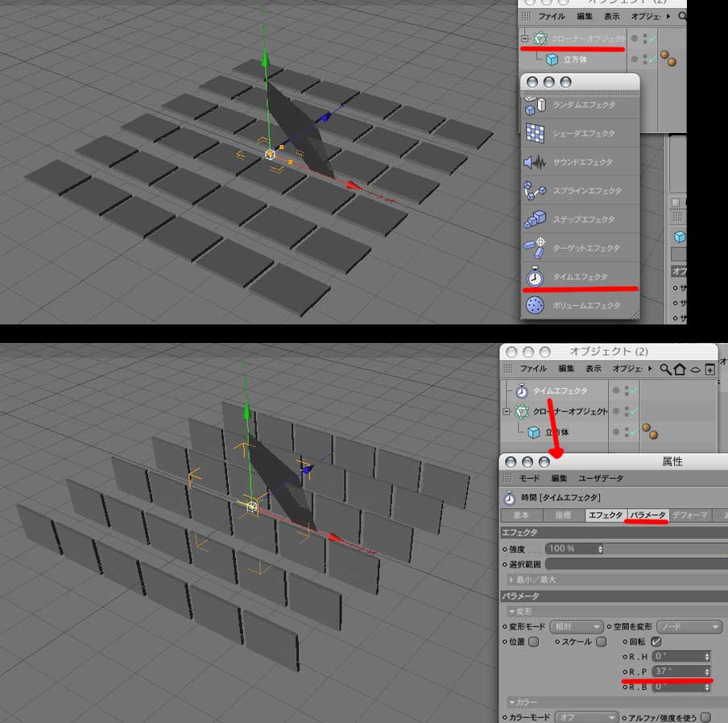Expand the 最小/最大 section

click(x=511, y=580)
